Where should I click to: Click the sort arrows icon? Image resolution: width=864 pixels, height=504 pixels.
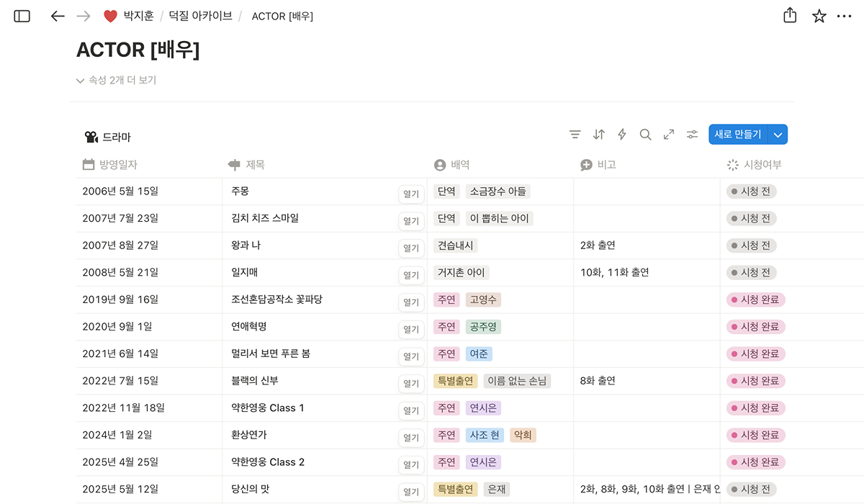(598, 135)
